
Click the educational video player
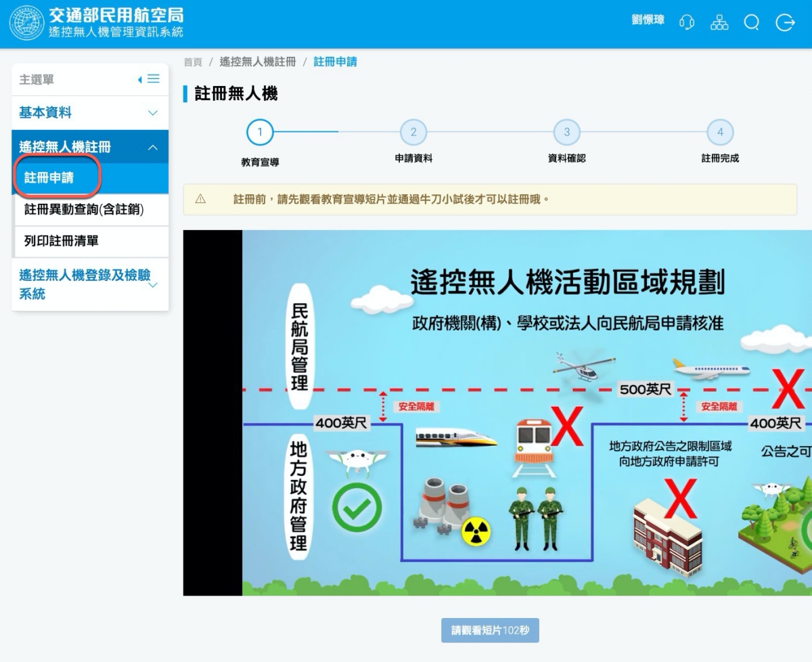tap(497, 413)
